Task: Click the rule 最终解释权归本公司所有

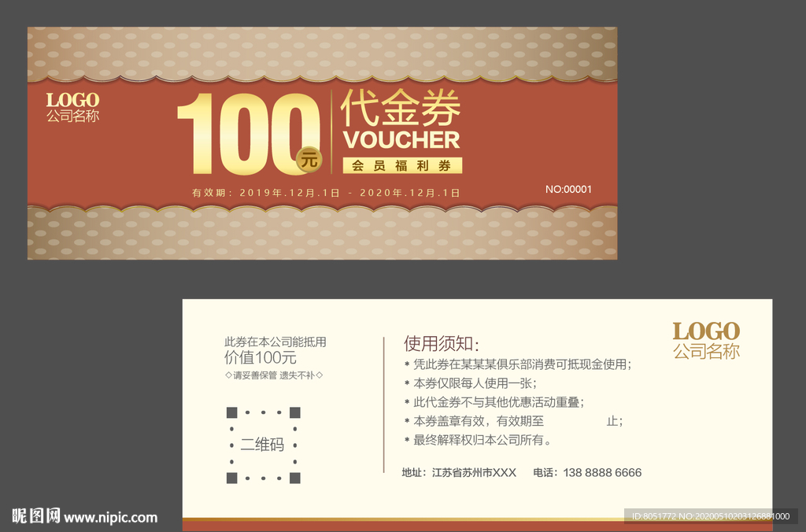Action: (x=478, y=440)
